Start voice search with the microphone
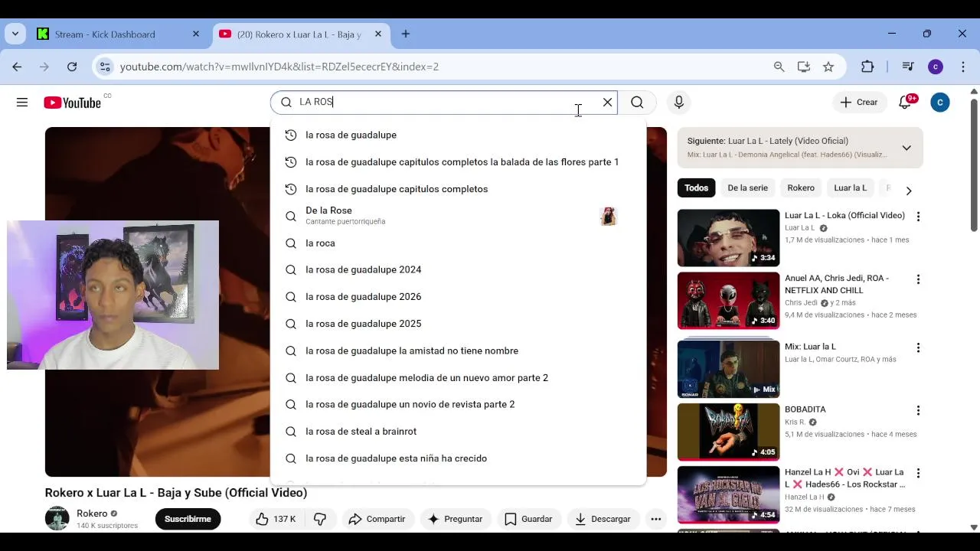The height and width of the screenshot is (551, 980). 678,102
